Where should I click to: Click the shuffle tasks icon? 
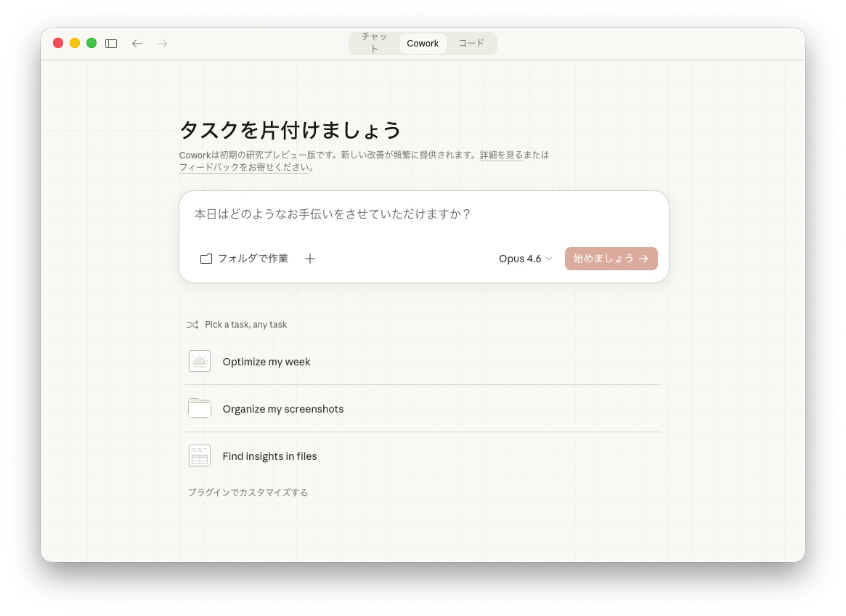[x=192, y=325]
